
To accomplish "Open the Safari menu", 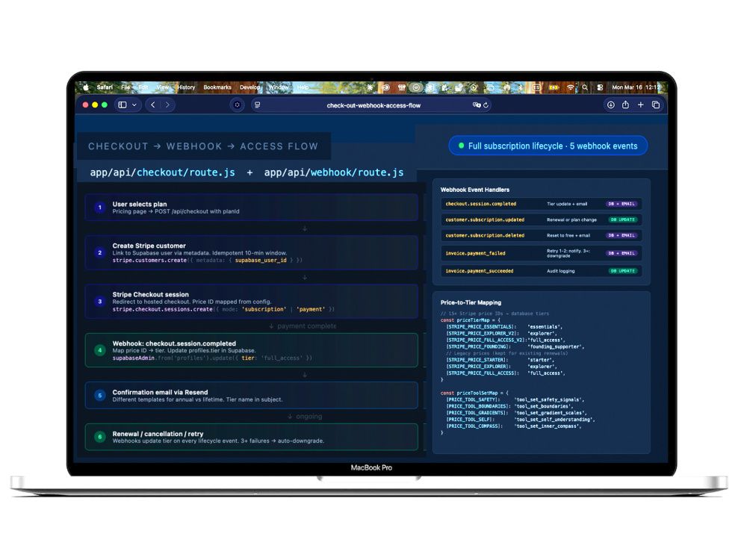I will click(105, 87).
